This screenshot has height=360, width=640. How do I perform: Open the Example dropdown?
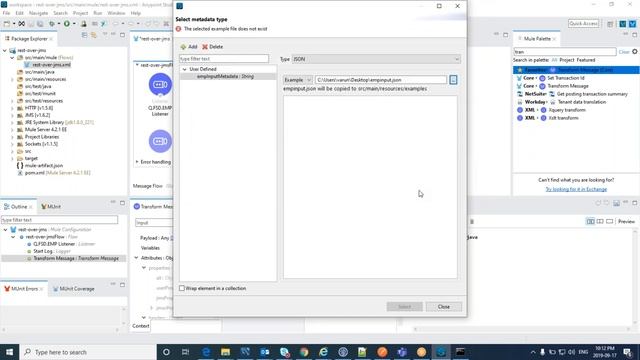coord(298,80)
